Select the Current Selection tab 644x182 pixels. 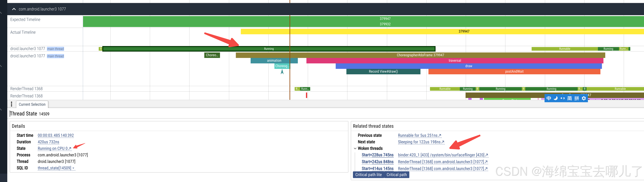point(32,104)
